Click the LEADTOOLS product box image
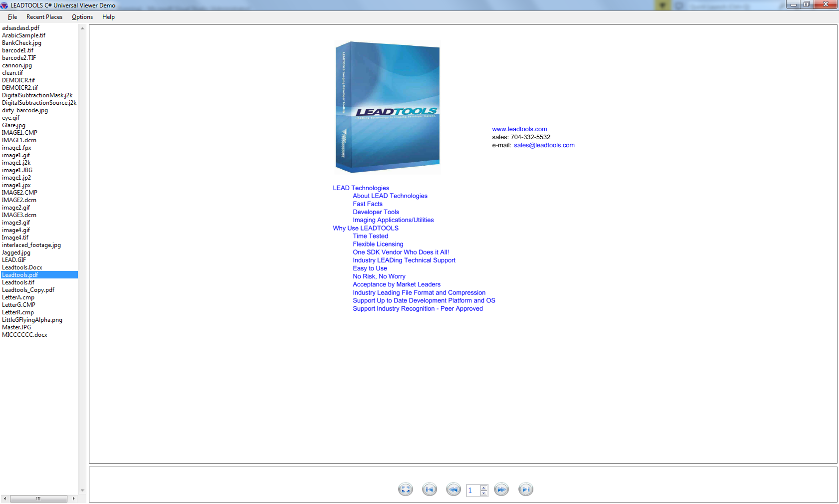839x504 pixels. point(388,107)
